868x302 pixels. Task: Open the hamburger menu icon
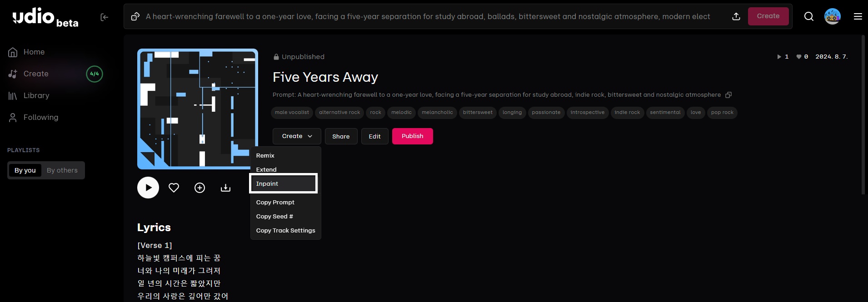858,16
